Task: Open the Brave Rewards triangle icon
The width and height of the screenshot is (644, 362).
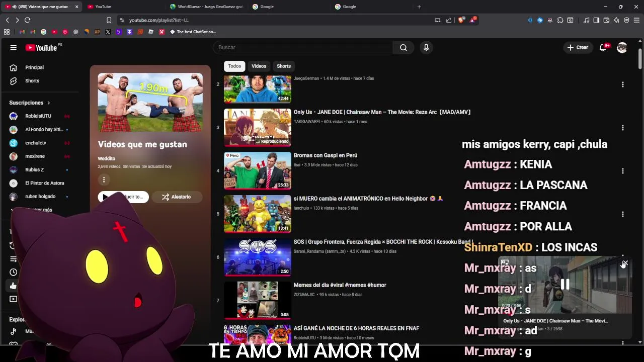Action: 473,20
